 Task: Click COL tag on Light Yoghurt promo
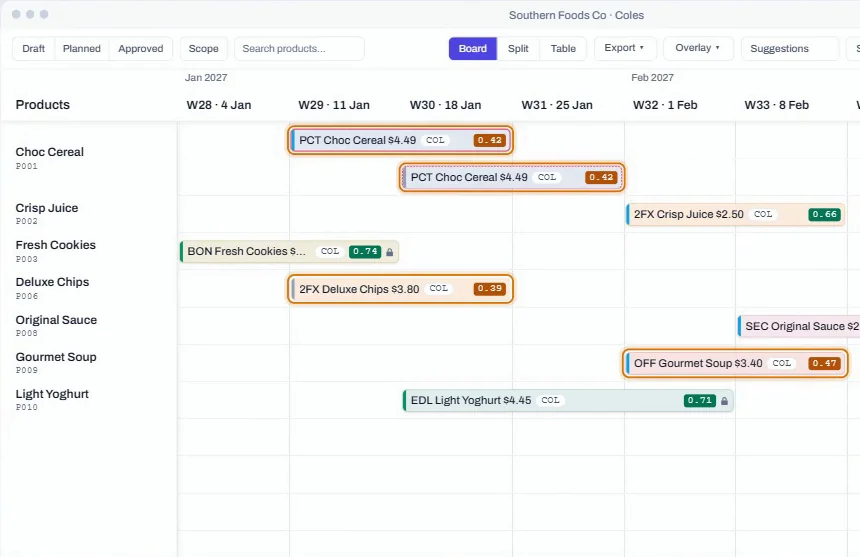[x=550, y=401]
